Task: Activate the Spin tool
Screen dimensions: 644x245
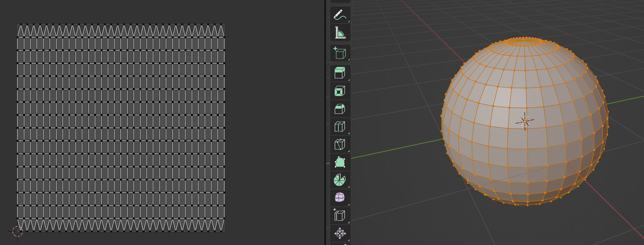Action: tap(340, 180)
